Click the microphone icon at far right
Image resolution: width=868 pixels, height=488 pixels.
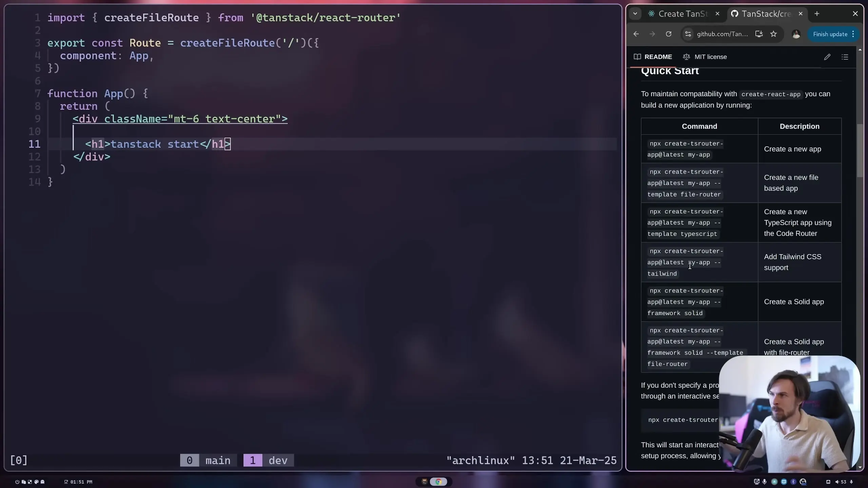pos(851,482)
